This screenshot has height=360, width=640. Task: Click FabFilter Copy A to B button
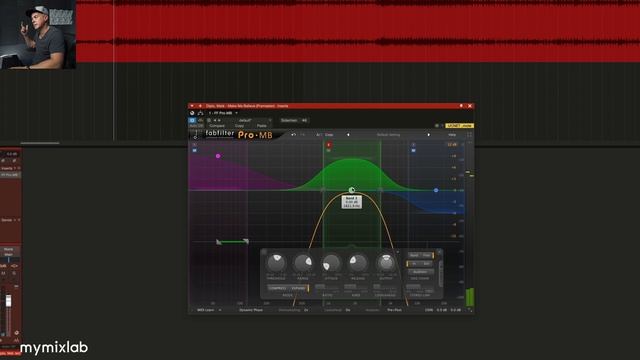coord(329,135)
